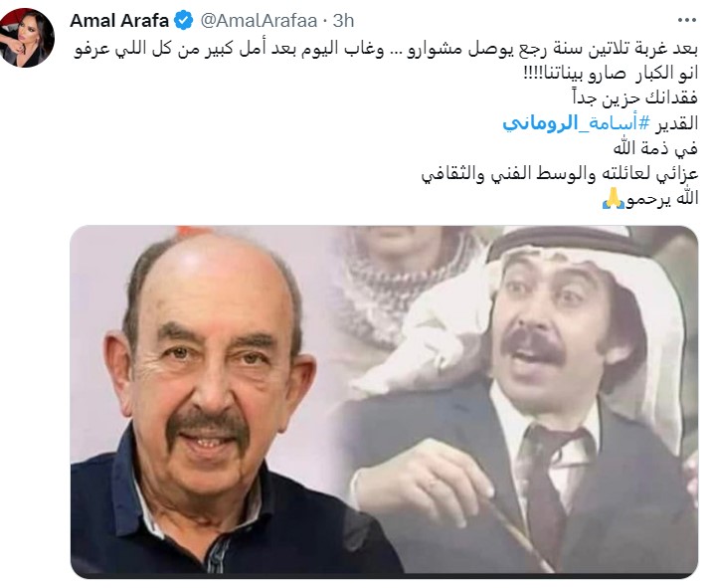Click the line عزائي لعائلته والوسط الفني والثقافي
The height and width of the screenshot is (588, 712).
click(x=560, y=173)
